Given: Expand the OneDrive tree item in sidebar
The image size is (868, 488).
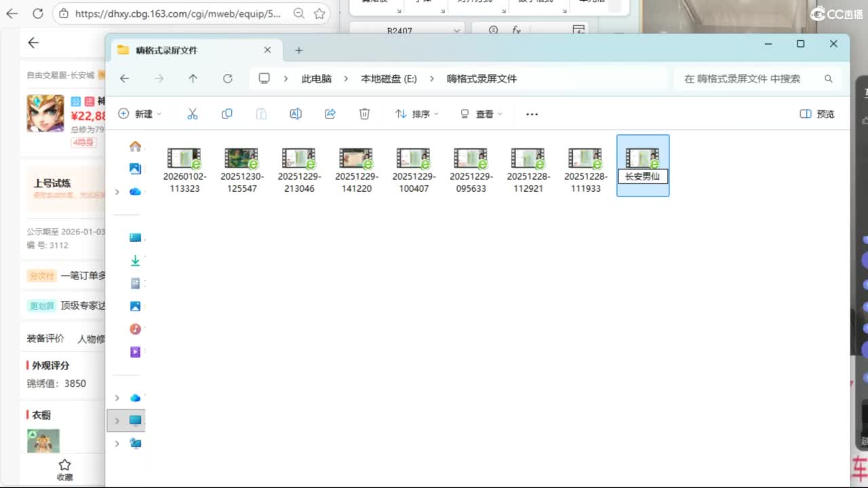Looking at the screenshot, I should (x=117, y=192).
